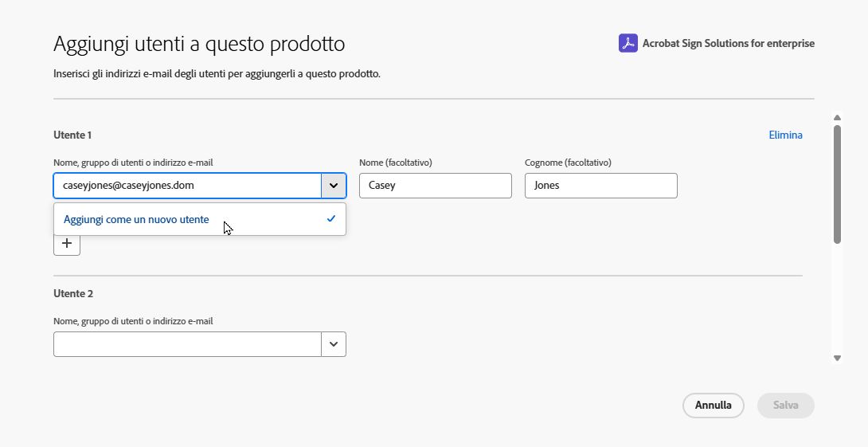Viewport: 868px width, 447px height.
Task: Click the Acrobat Sign product icon
Action: (628, 43)
